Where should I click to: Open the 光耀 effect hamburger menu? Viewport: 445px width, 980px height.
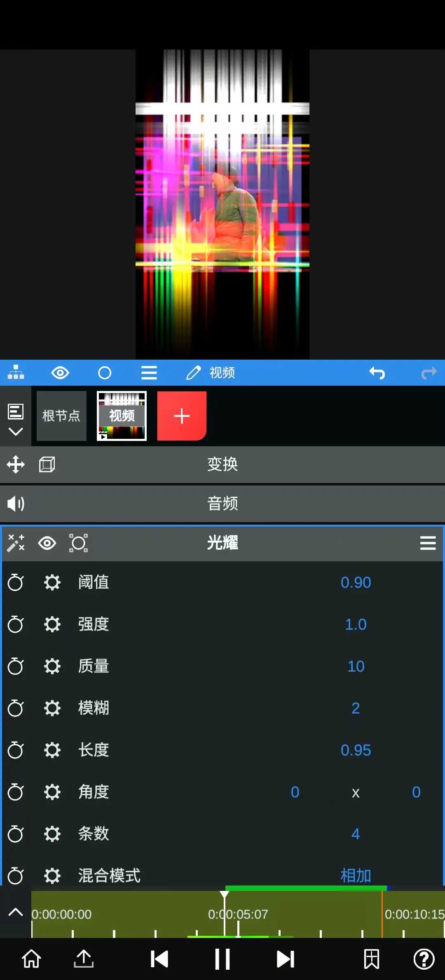coord(428,543)
